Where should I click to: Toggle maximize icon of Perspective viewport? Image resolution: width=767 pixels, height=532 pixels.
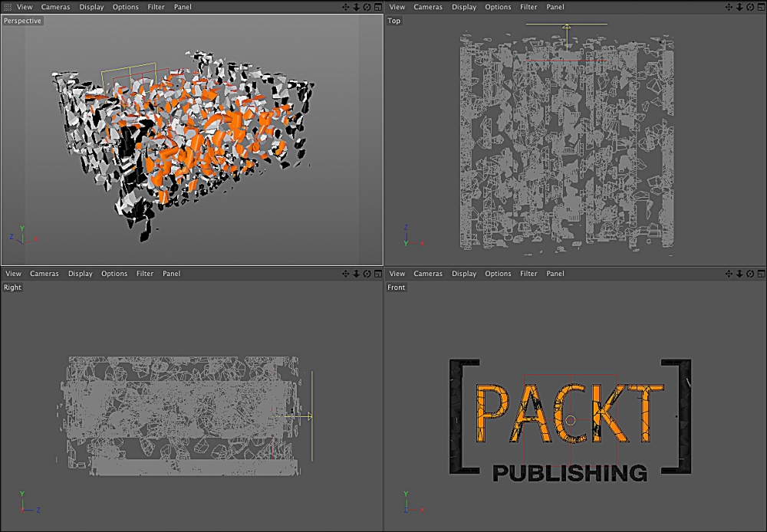(378, 7)
